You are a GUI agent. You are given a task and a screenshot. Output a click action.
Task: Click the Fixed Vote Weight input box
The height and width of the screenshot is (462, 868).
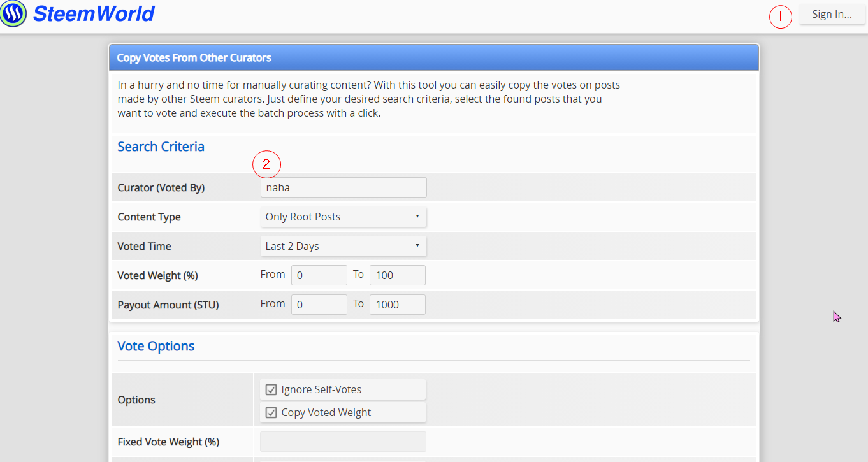pos(343,442)
